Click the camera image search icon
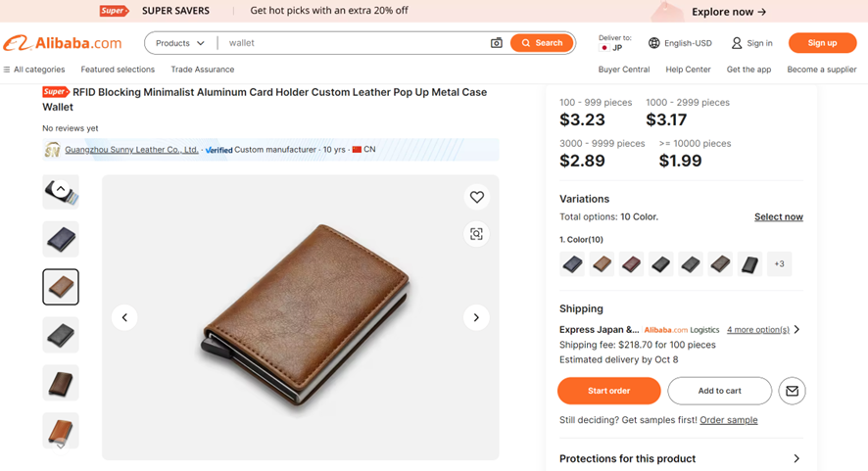868x471 pixels. (496, 43)
